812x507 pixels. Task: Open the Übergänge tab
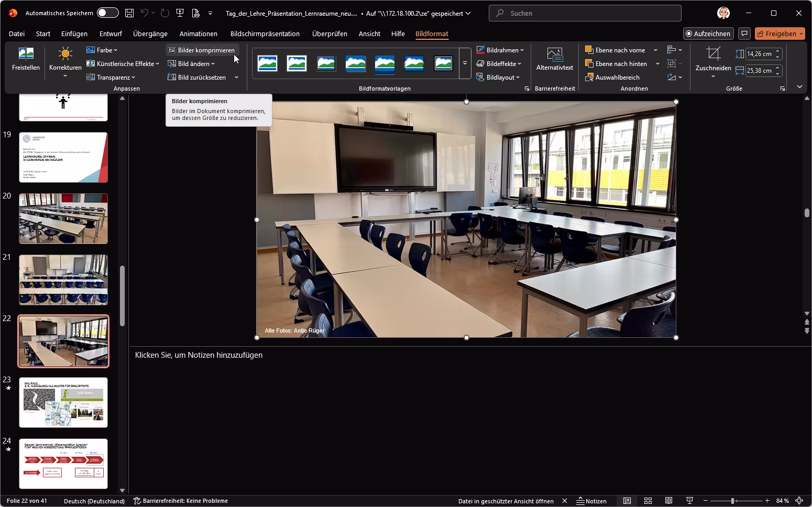tap(150, 34)
